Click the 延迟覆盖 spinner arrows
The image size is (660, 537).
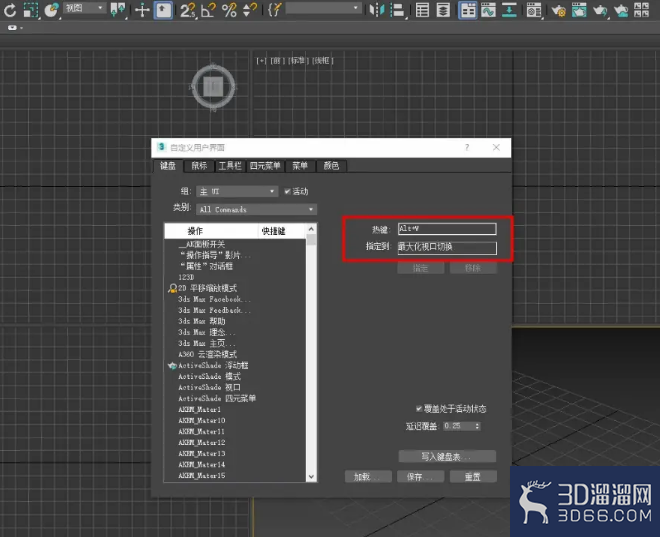tap(477, 426)
